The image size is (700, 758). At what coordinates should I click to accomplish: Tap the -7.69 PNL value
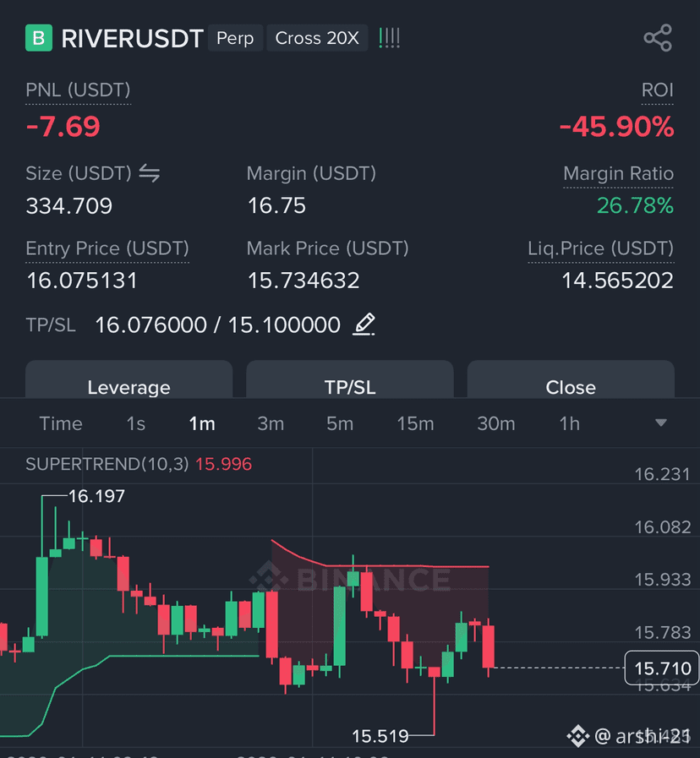click(x=63, y=127)
